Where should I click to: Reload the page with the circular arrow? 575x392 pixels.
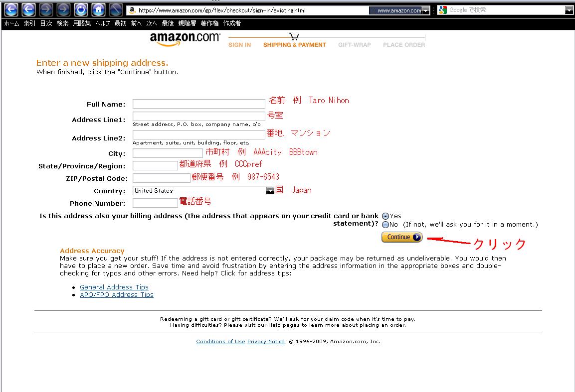(x=81, y=9)
